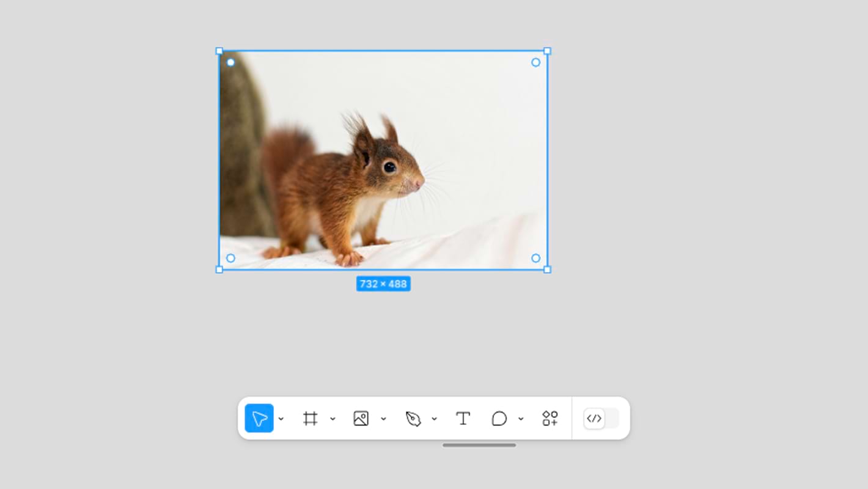Select the Move tool

point(259,419)
